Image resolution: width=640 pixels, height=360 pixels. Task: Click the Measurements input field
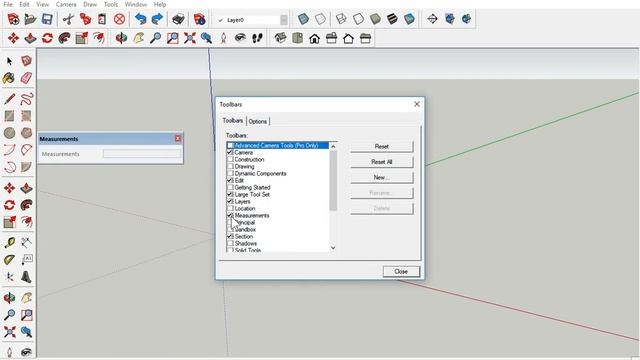[x=142, y=154]
